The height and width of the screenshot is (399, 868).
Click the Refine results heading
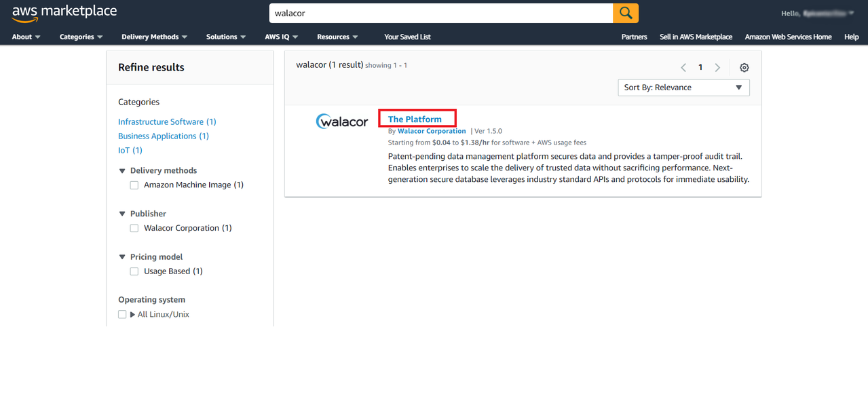pyautogui.click(x=151, y=67)
